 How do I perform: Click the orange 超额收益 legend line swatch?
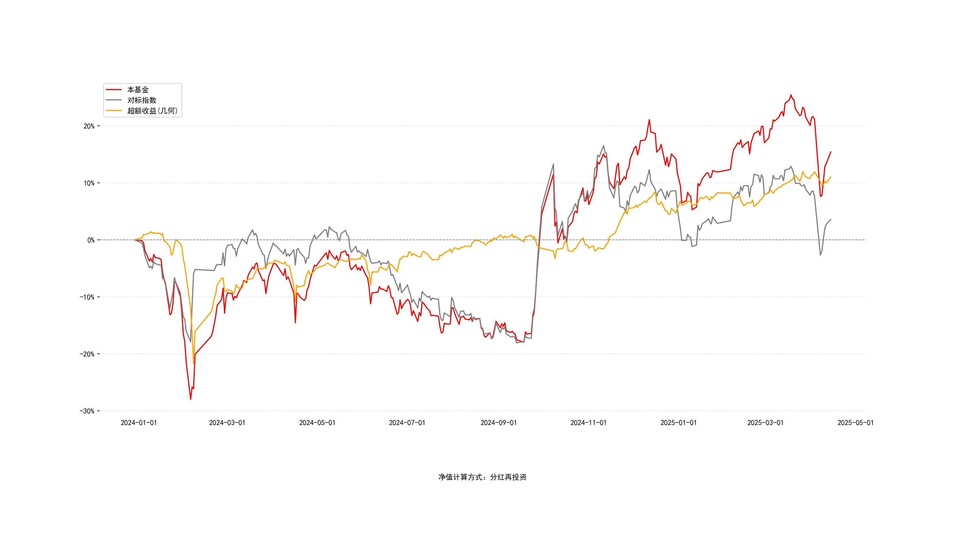113,111
